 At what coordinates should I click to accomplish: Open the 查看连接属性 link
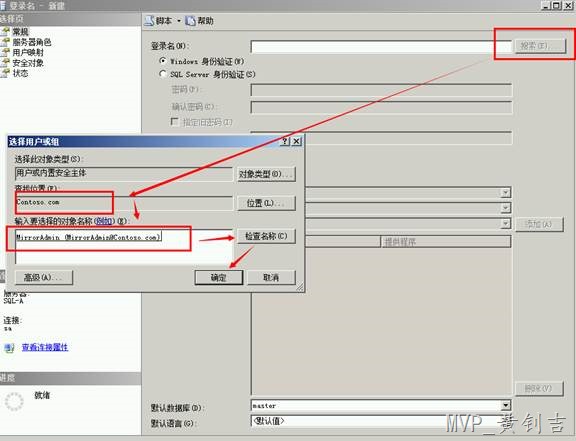pos(45,347)
